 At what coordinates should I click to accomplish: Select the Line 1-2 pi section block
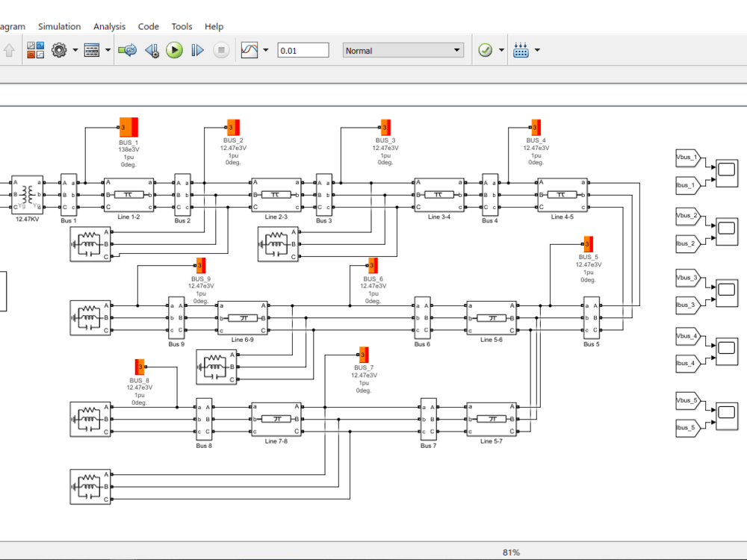click(128, 195)
